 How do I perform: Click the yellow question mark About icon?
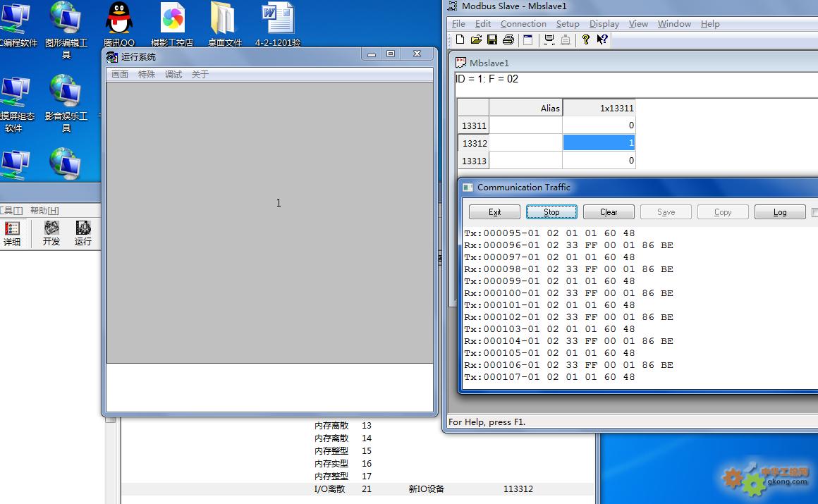tap(585, 40)
